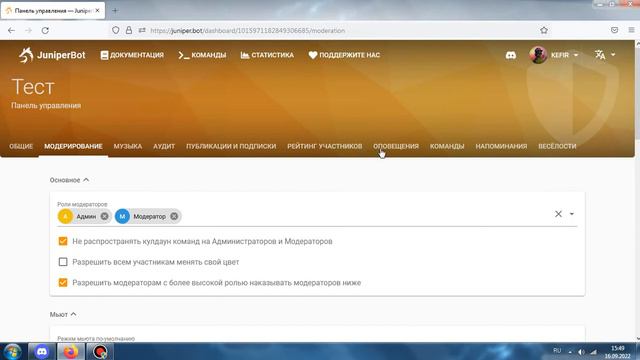Open the Весёлости tab
This screenshot has height=360, width=640.
(x=557, y=146)
